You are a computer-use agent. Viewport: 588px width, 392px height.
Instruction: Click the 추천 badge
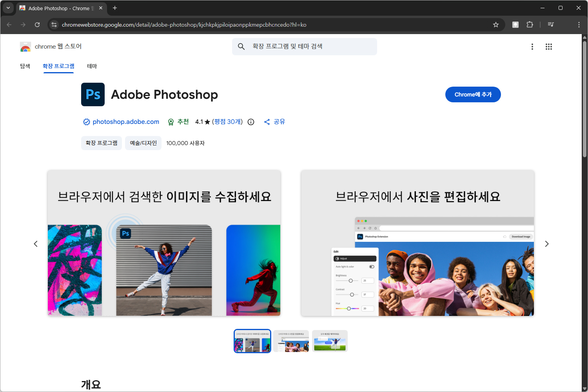pos(178,122)
